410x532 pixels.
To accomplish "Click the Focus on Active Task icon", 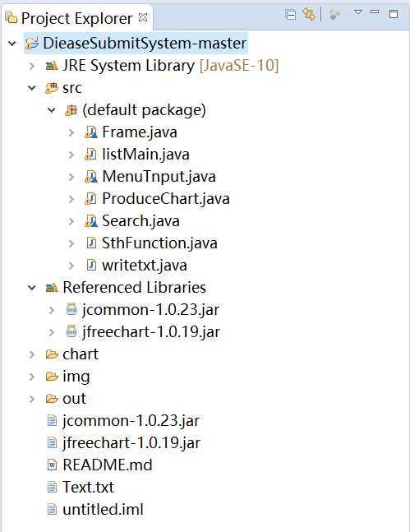I will pos(334,14).
